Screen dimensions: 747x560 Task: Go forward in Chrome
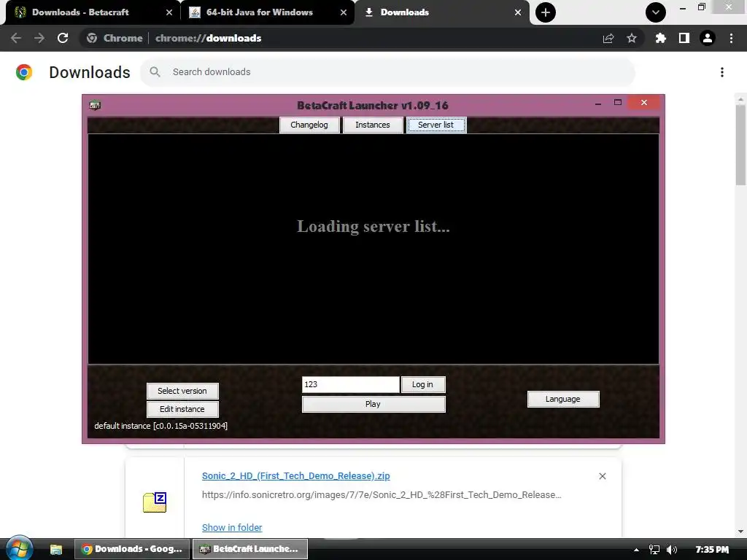(x=39, y=38)
